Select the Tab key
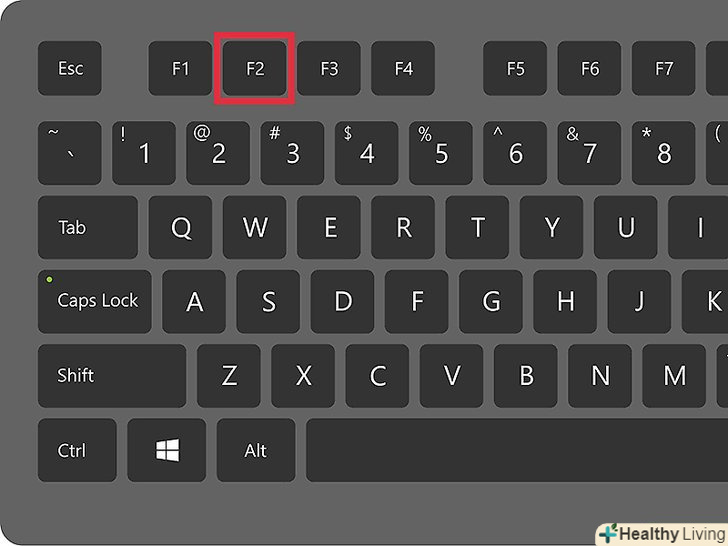Image resolution: width=728 pixels, height=546 pixels. pyautogui.click(x=88, y=227)
